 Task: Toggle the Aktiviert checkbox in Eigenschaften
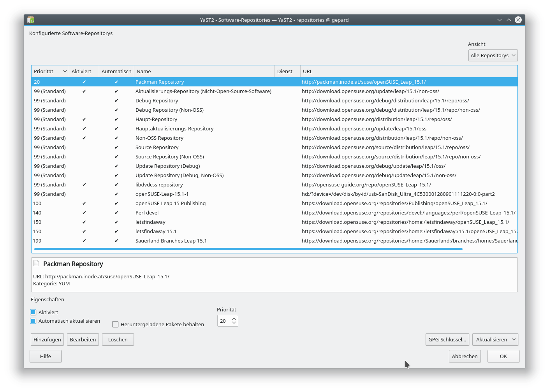[33, 312]
